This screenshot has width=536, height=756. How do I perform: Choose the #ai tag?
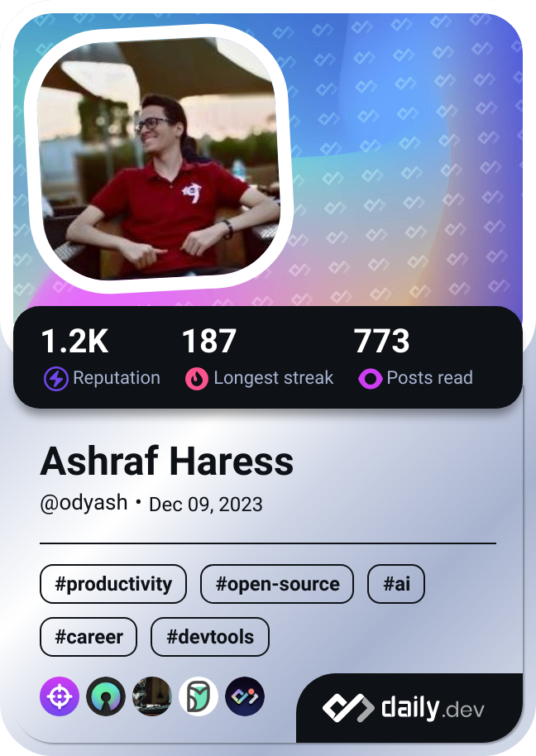[x=396, y=584]
